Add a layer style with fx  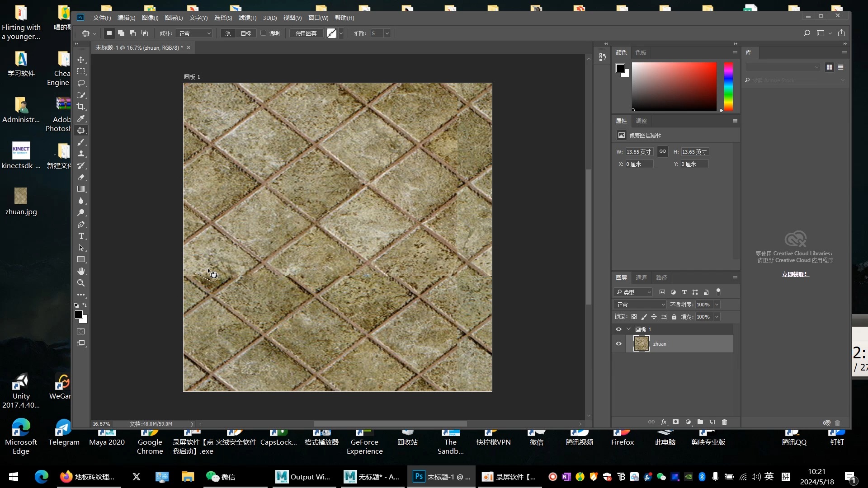[x=664, y=422]
